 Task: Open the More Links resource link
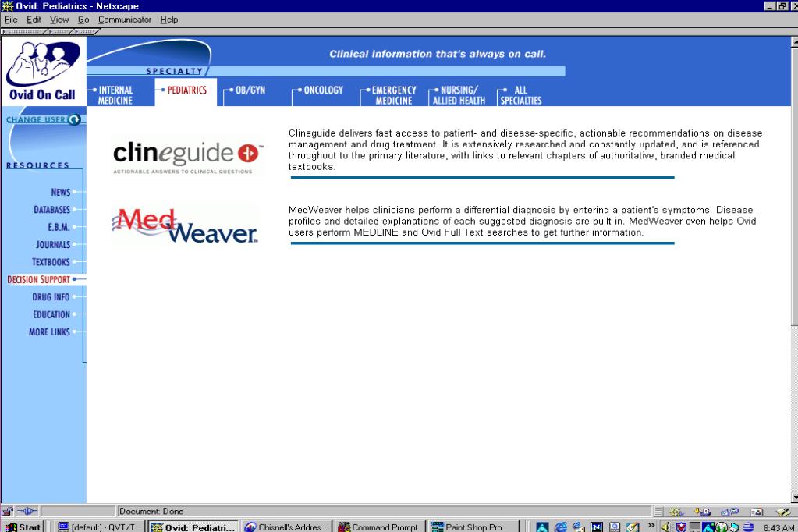tap(49, 332)
